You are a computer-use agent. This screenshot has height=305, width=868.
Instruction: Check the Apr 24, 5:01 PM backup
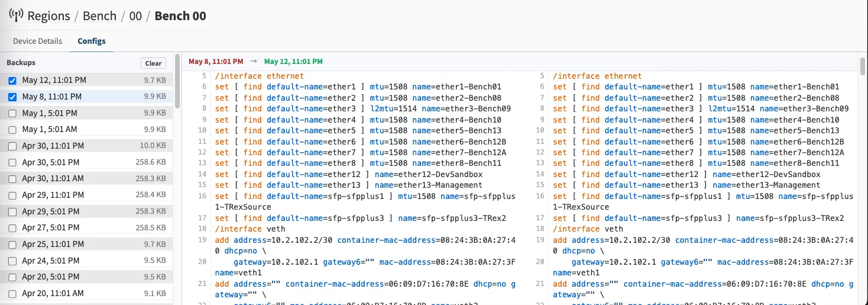(12, 260)
